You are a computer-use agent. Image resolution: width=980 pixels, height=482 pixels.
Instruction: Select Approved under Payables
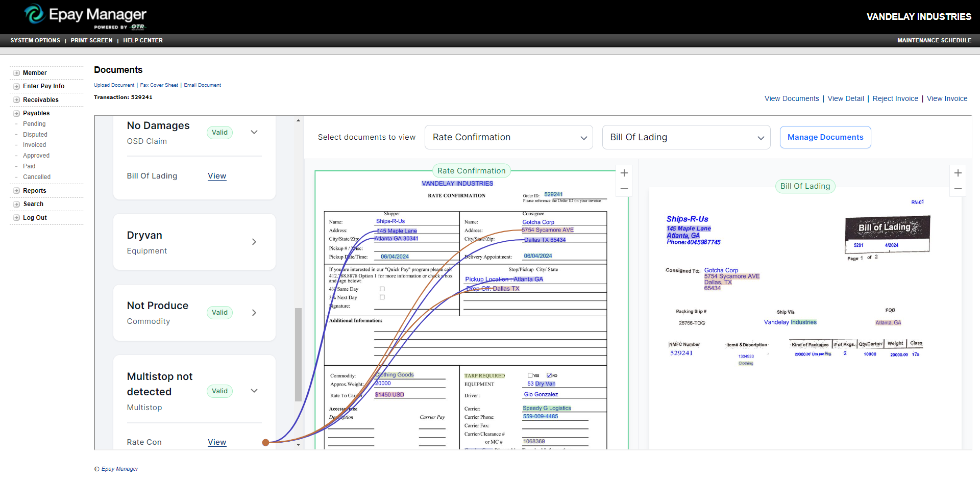(36, 156)
